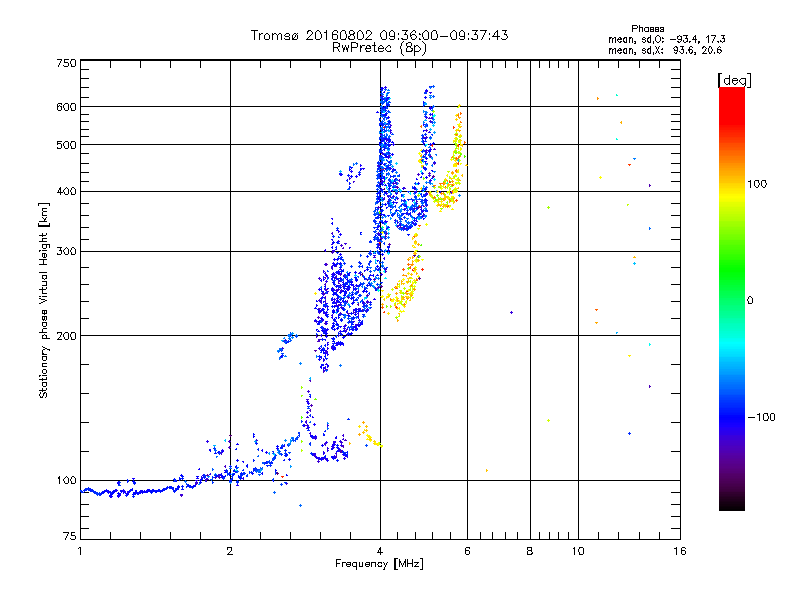Click the colorbar label '0'

coord(750,301)
